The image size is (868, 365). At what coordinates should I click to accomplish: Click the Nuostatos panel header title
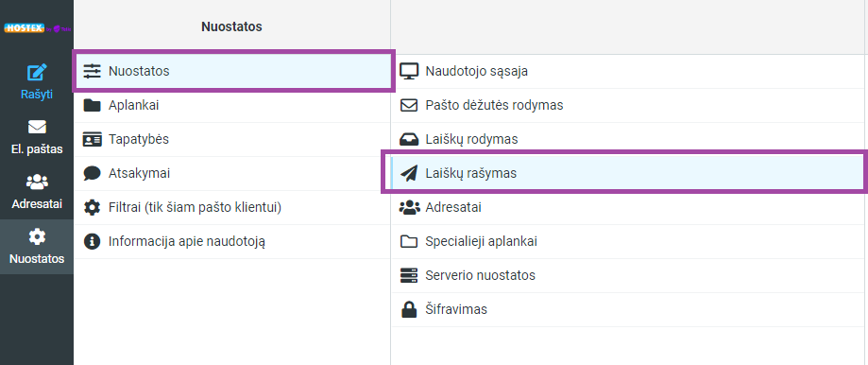(x=231, y=26)
